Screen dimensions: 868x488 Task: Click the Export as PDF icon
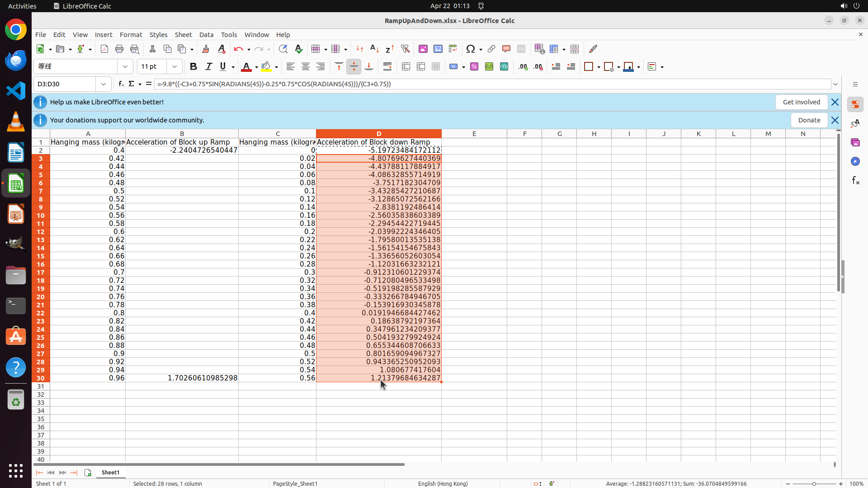(104, 49)
